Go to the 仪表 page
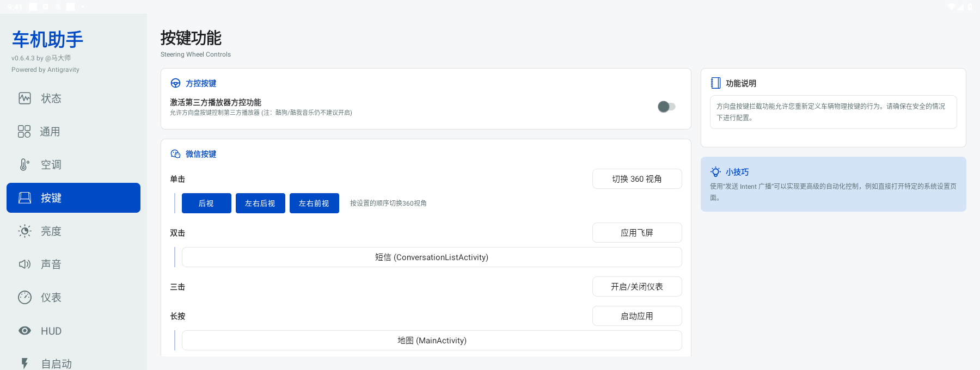This screenshot has height=370, width=980. coord(73,298)
